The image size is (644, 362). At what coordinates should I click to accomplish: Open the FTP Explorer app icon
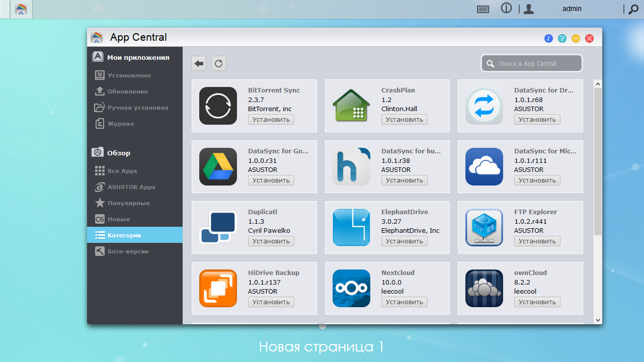pyautogui.click(x=484, y=227)
